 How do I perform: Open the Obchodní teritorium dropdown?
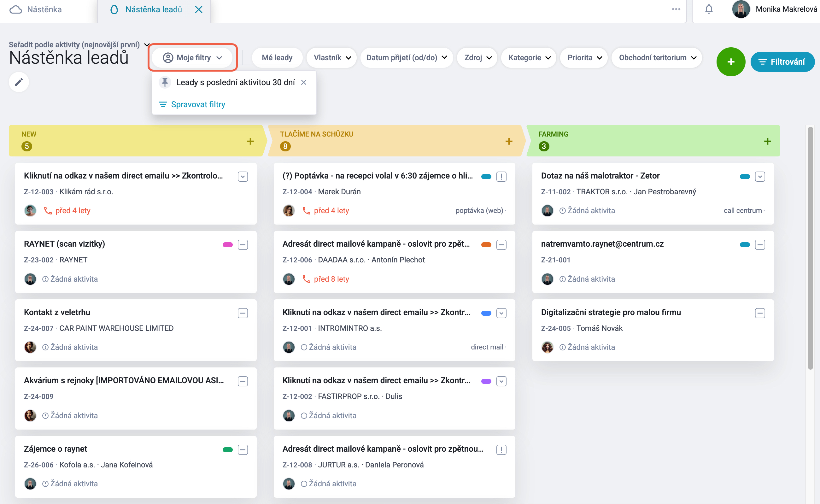tap(657, 58)
